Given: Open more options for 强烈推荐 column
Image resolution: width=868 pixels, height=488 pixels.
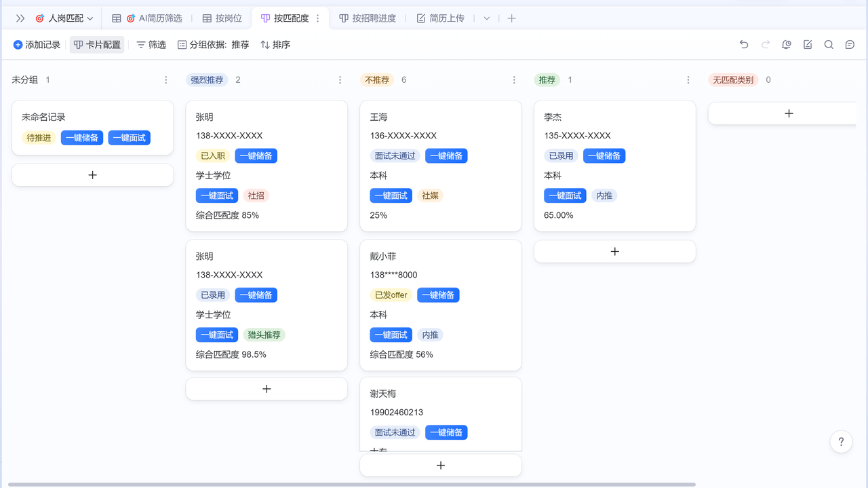Looking at the screenshot, I should click(340, 80).
